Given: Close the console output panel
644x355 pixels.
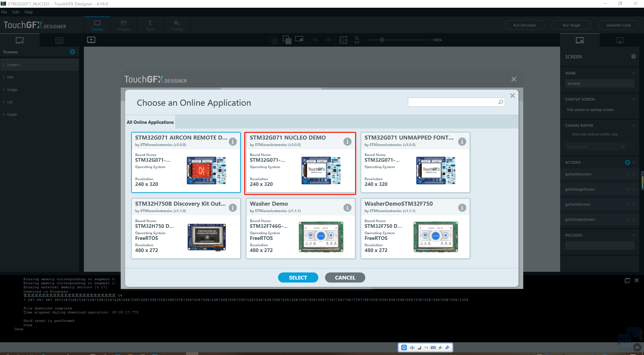Looking at the screenshot, I should [636, 280].
